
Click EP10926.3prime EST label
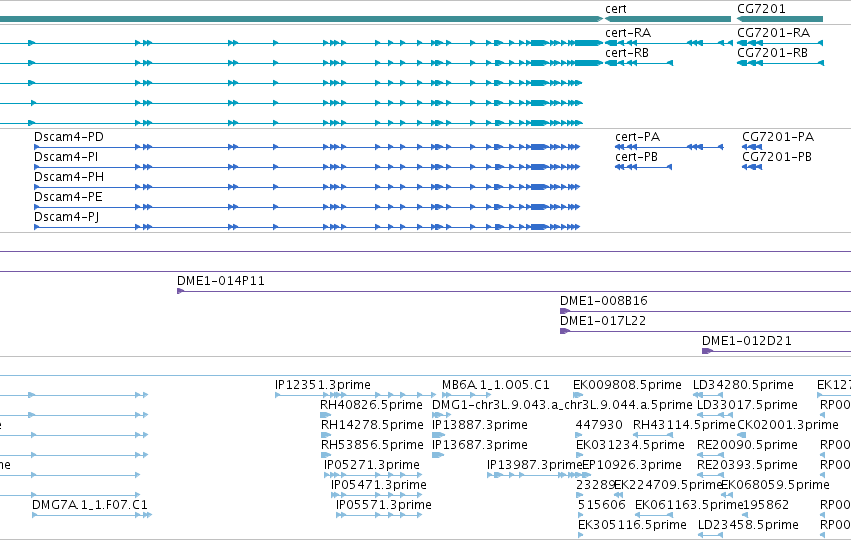[632, 465]
